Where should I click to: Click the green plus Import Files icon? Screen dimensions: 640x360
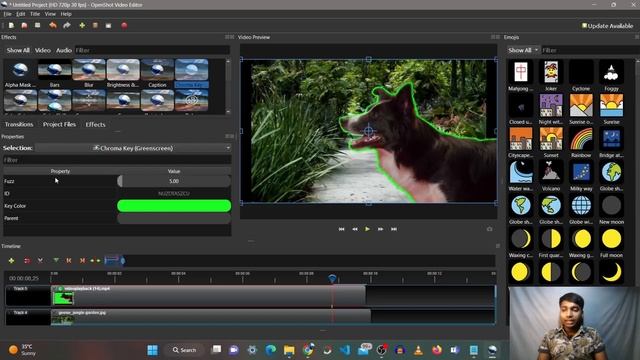tap(82, 25)
